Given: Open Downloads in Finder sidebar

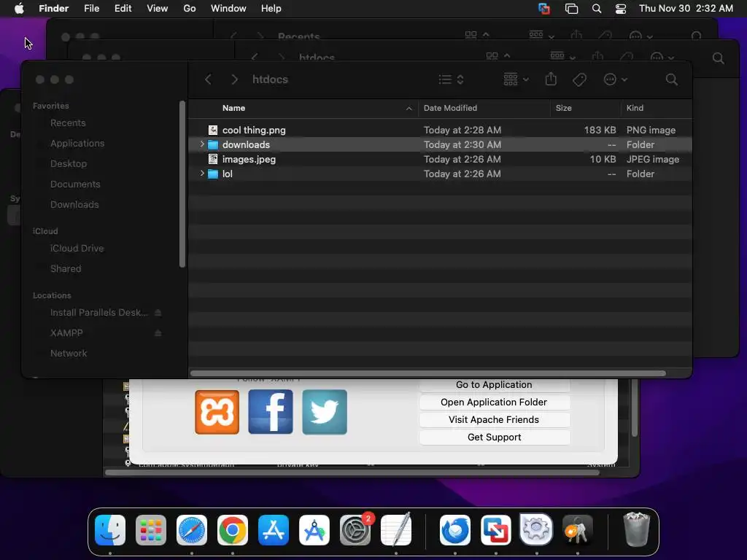Looking at the screenshot, I should 75,205.
